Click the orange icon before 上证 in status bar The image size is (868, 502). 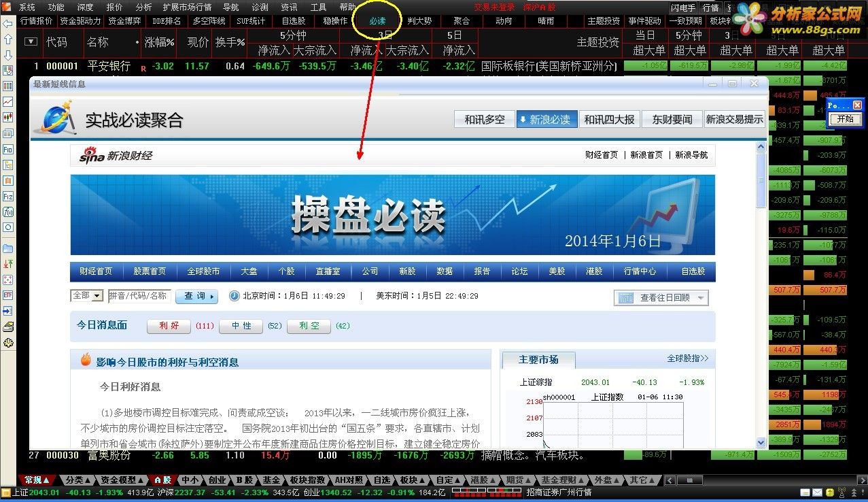click(6, 492)
